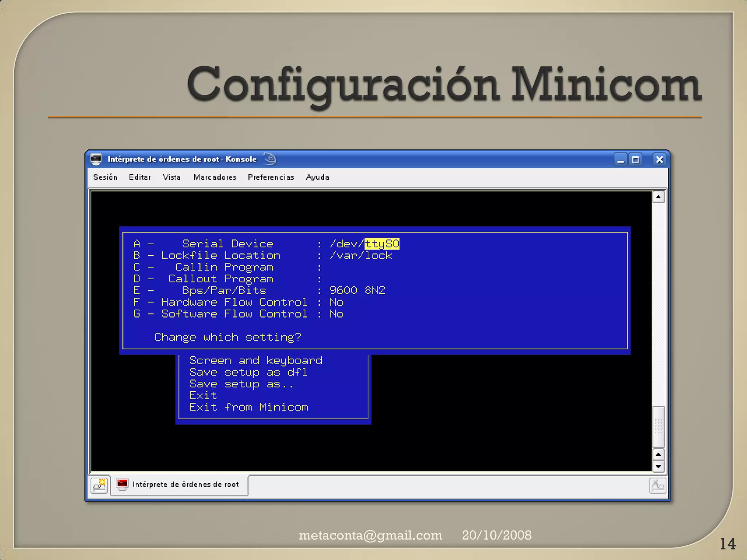Viewport: 747px width, 560px height.
Task: Click 'F - Hardware Flow Control' row
Action: point(238,302)
